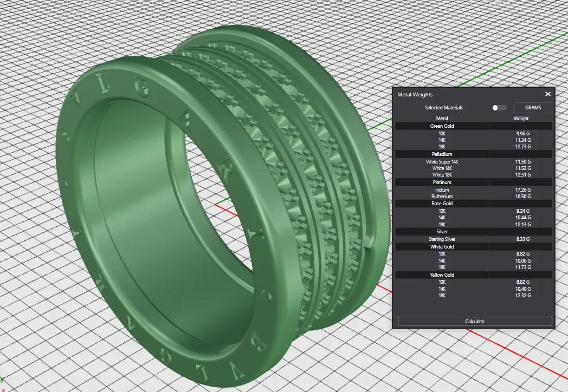Viewport: 568px width, 392px height.
Task: Click the 8.33 G weight value
Action: (522, 239)
